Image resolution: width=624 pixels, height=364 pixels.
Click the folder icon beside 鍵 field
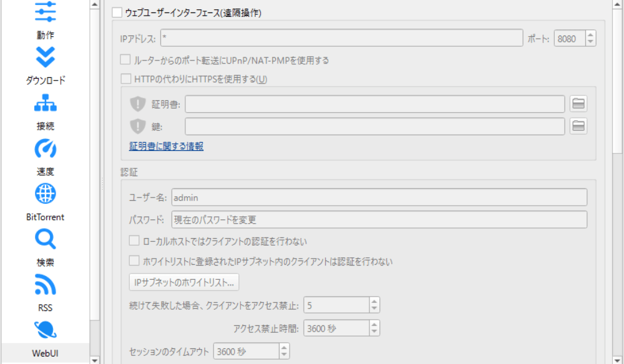578,126
